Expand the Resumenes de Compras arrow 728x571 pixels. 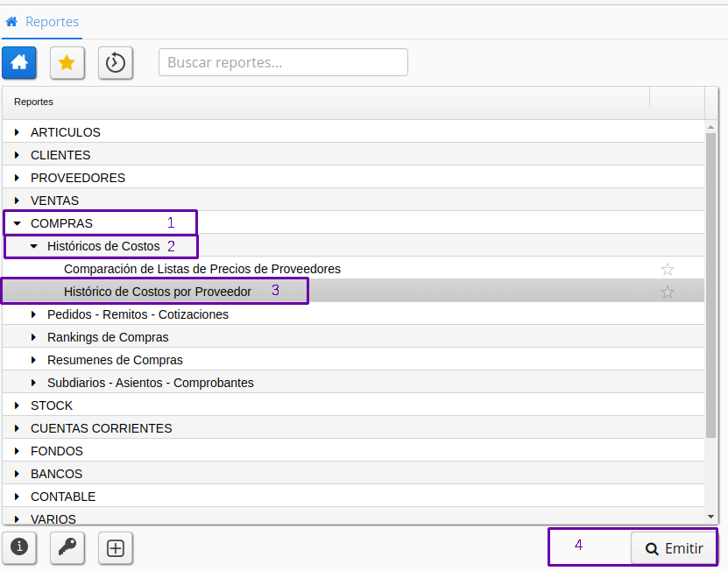coord(33,360)
